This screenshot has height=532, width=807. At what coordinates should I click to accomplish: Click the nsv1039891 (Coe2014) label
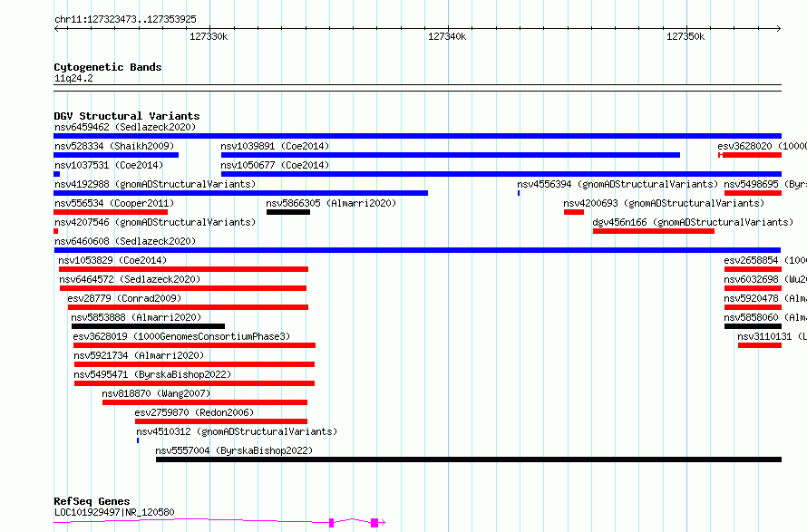tap(275, 146)
